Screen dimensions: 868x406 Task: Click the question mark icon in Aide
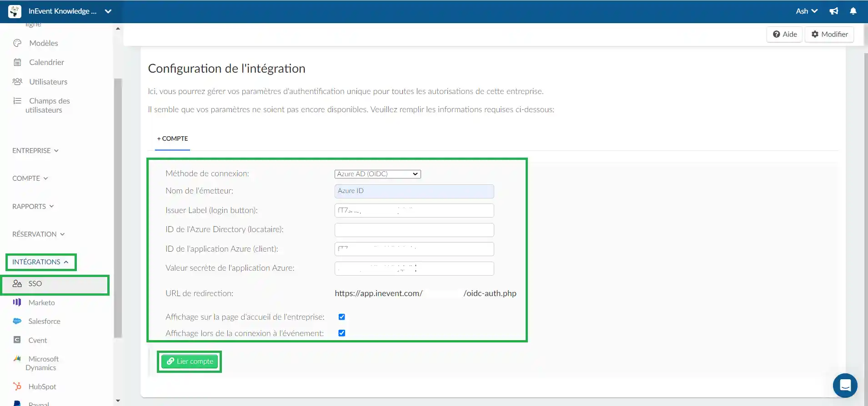(777, 34)
